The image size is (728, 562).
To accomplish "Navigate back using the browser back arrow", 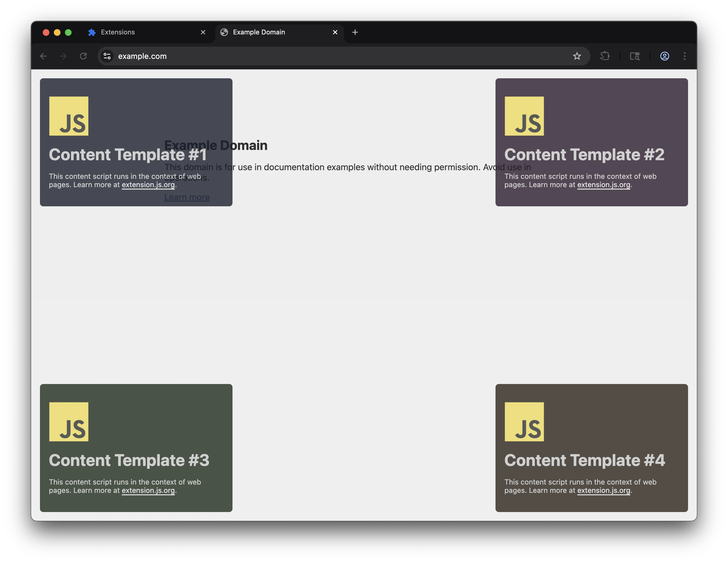I will pyautogui.click(x=44, y=56).
